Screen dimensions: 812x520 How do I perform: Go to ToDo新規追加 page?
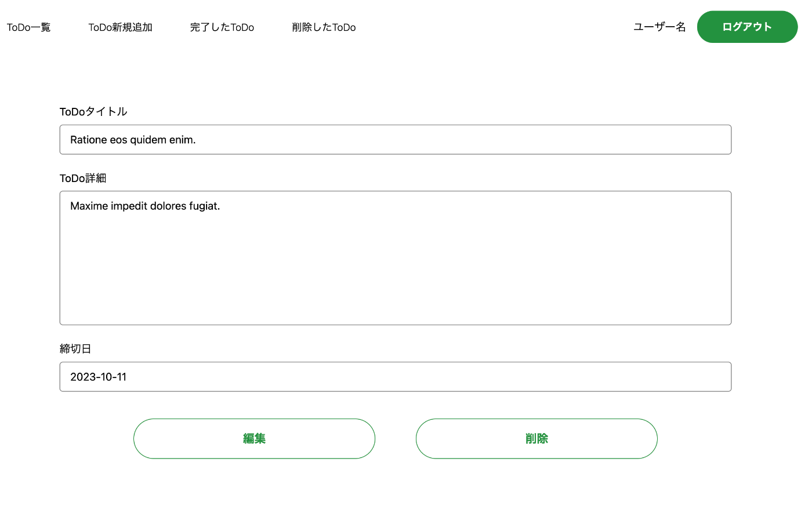coord(120,27)
